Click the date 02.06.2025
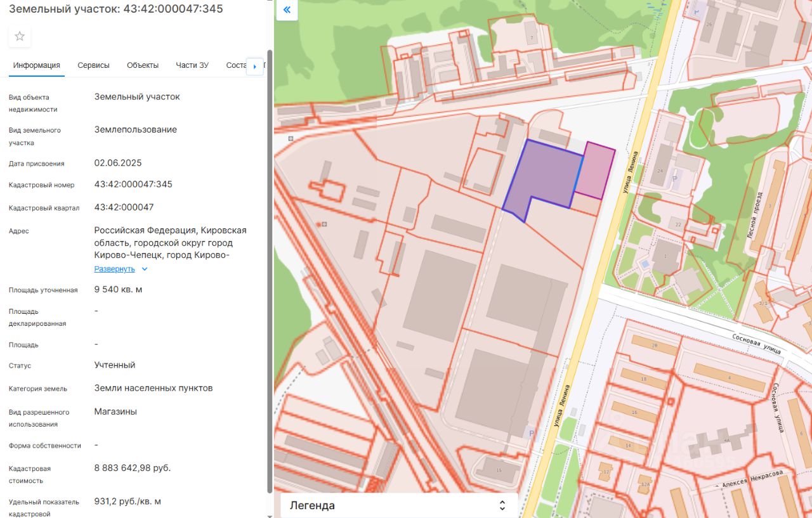Screen dimensions: 812x518 118,163
